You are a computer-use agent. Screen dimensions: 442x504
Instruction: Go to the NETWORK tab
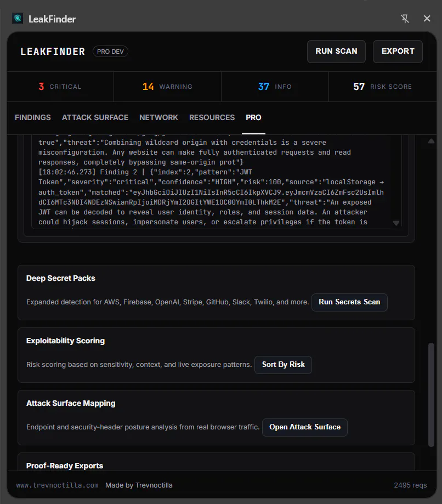tap(159, 118)
